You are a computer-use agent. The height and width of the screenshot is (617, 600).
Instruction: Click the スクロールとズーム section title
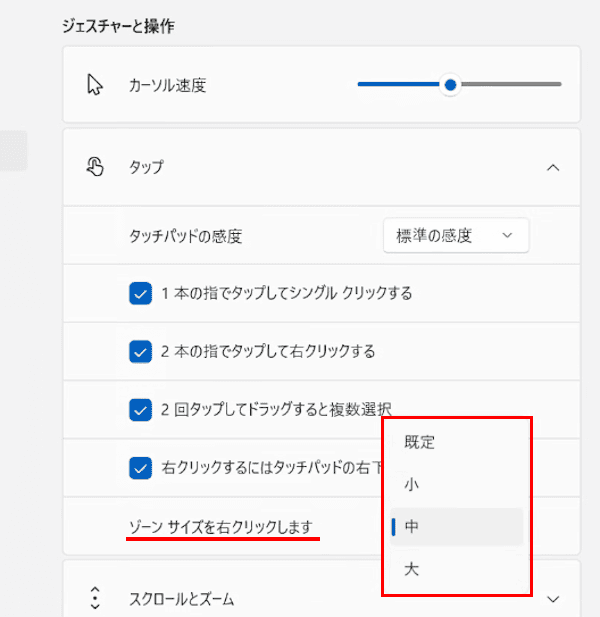pos(181,599)
